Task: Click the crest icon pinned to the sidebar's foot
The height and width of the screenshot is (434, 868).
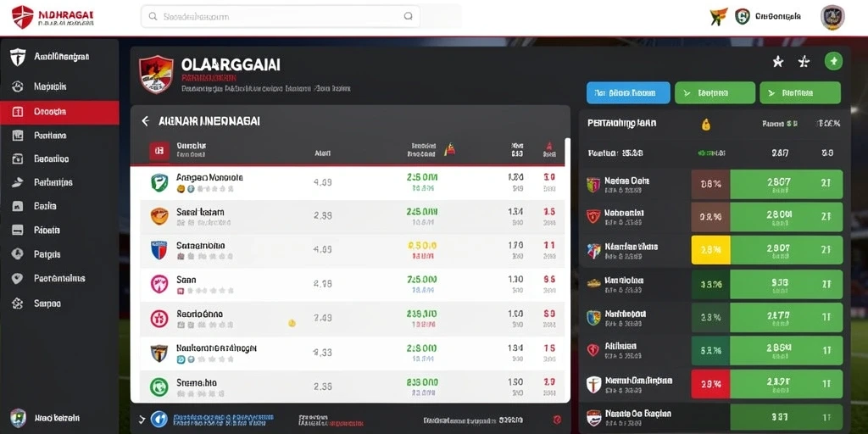Action: click(18, 418)
